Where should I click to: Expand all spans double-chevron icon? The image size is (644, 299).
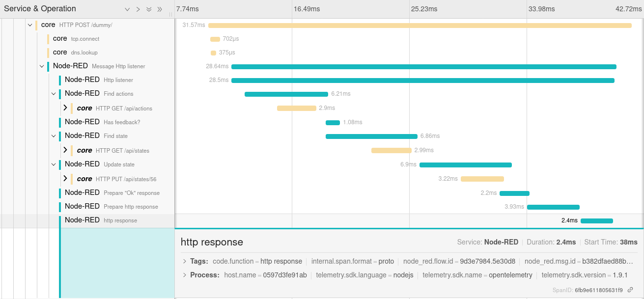(x=149, y=9)
